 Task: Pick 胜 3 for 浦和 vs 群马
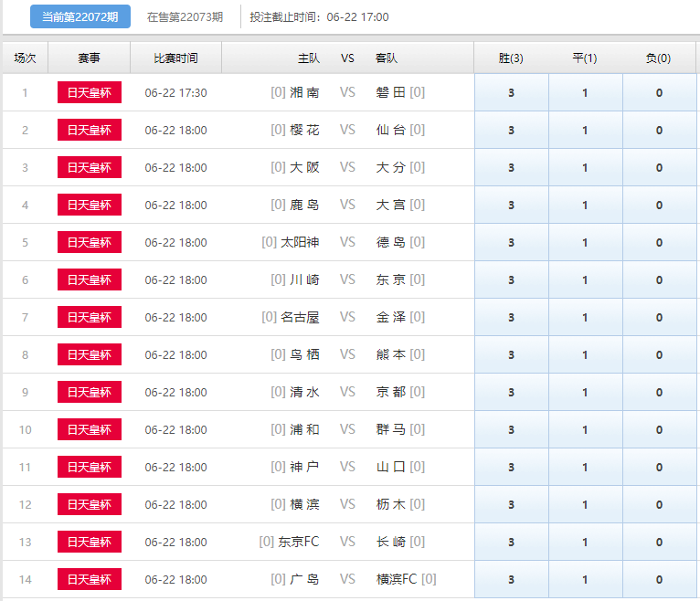coord(512,430)
